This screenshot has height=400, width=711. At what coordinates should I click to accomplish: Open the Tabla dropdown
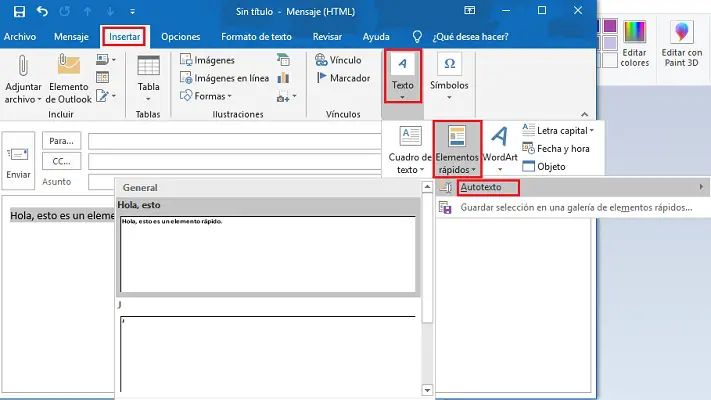tap(148, 79)
